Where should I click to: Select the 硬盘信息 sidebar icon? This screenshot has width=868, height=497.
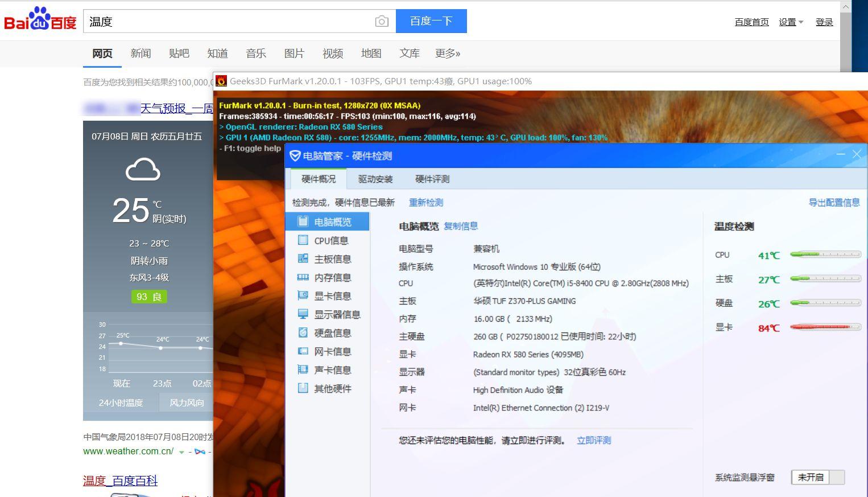pyautogui.click(x=303, y=332)
